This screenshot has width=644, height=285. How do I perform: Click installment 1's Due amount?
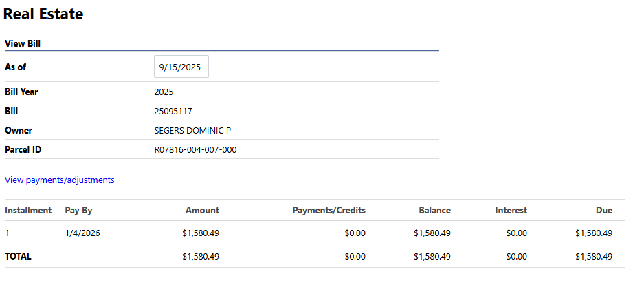tap(593, 233)
